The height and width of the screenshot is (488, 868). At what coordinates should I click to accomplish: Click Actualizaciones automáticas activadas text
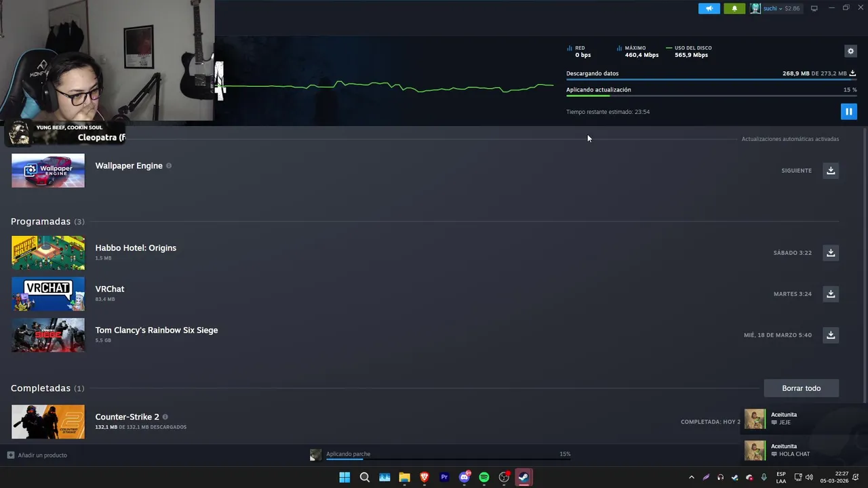point(790,139)
